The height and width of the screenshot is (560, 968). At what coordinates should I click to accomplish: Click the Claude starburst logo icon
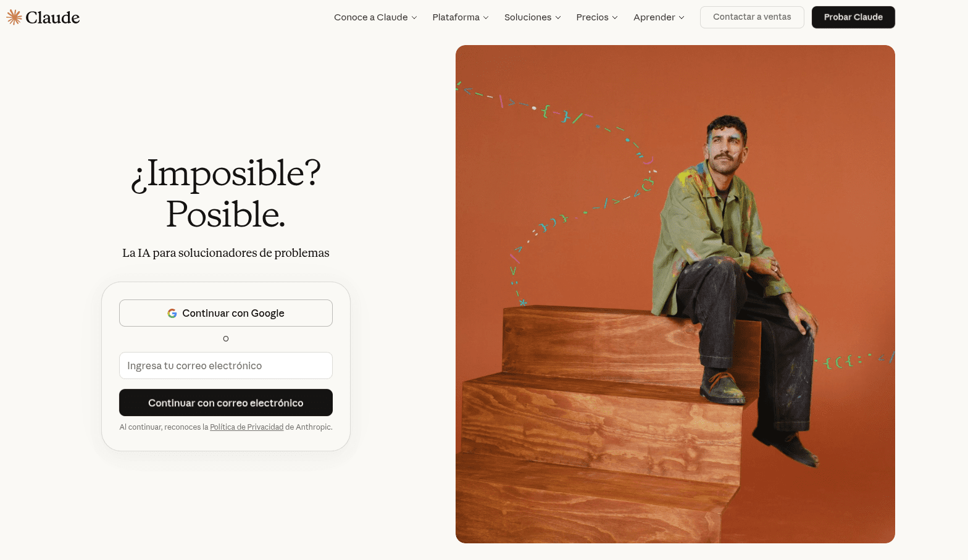tap(14, 17)
